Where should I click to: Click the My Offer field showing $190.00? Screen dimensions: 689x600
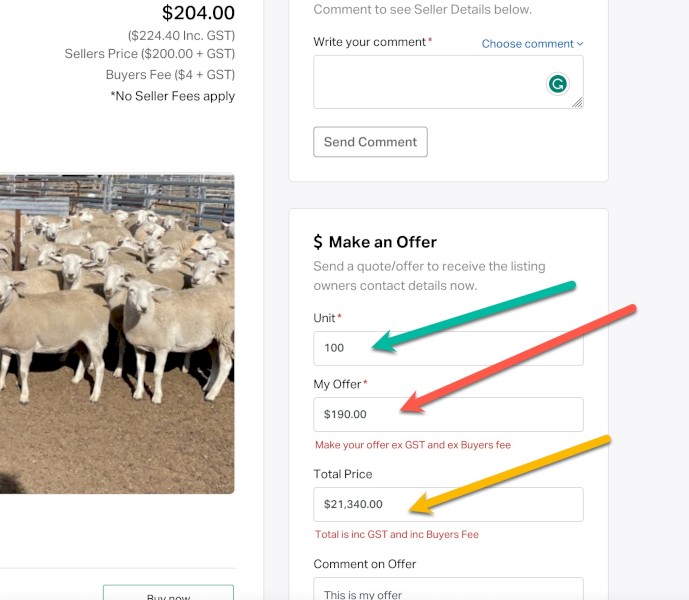448,415
